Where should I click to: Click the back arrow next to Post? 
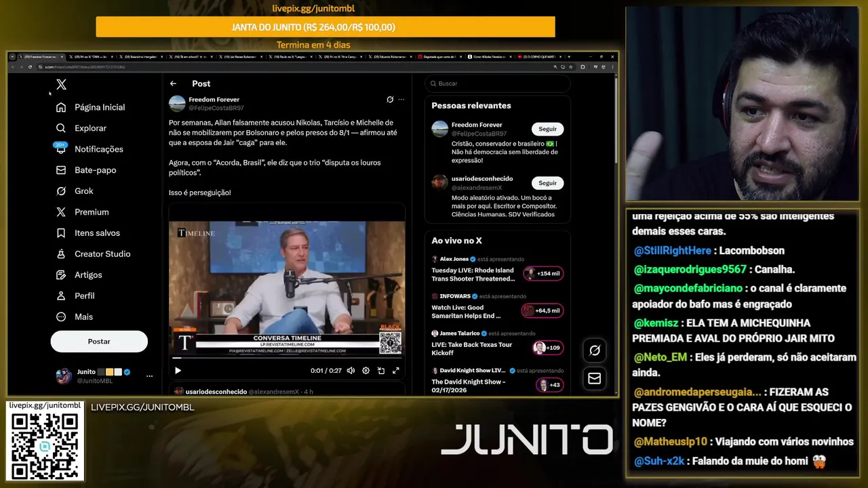click(173, 83)
